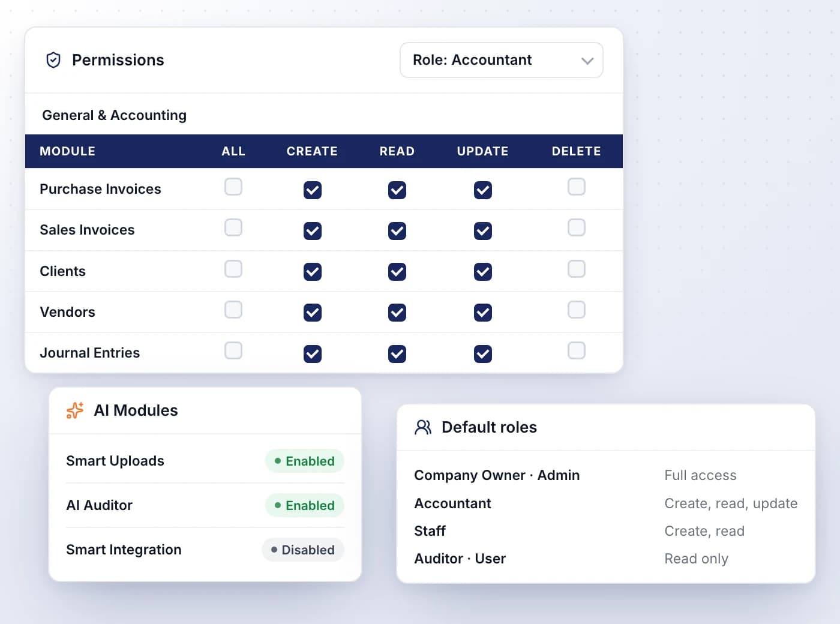
Task: Open the Role: Accountant dropdown
Action: pyautogui.click(x=502, y=60)
